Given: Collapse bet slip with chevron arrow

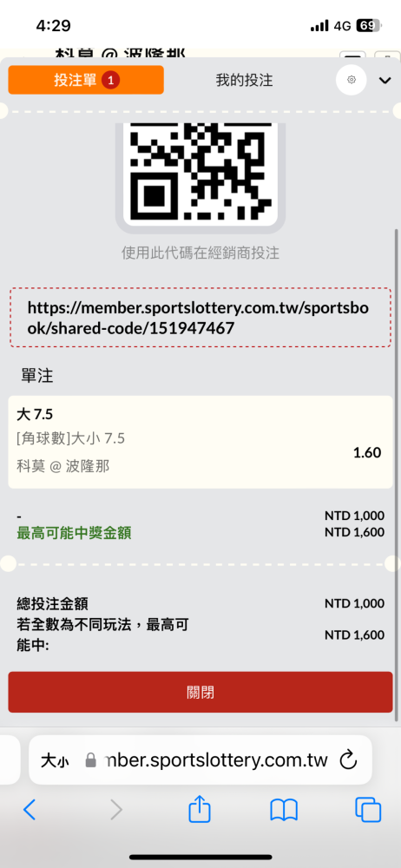Looking at the screenshot, I should pos(385,81).
